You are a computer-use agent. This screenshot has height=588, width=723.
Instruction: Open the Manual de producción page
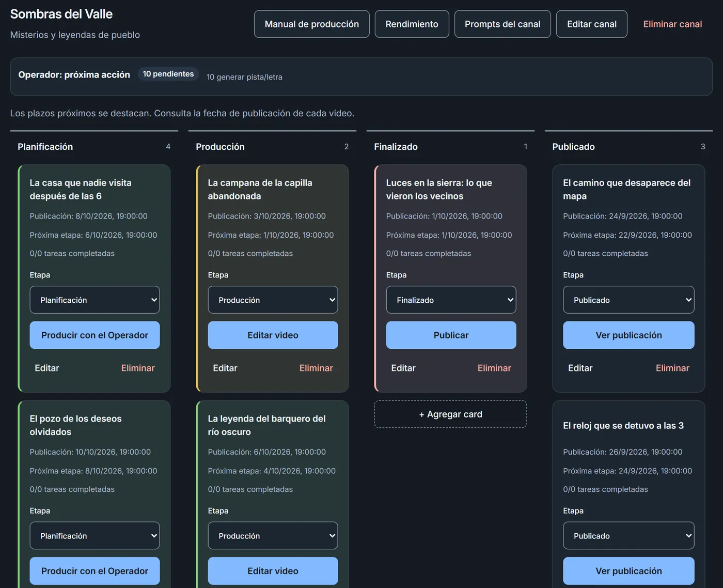311,24
